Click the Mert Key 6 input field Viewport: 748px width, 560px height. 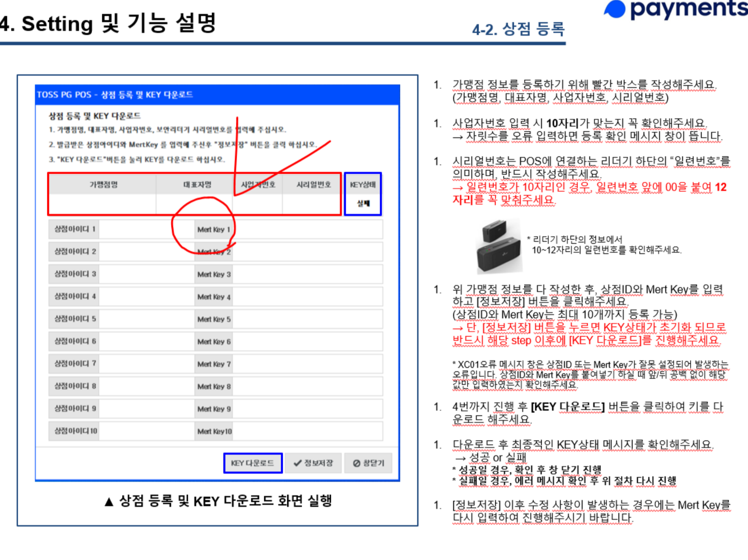pos(308,341)
